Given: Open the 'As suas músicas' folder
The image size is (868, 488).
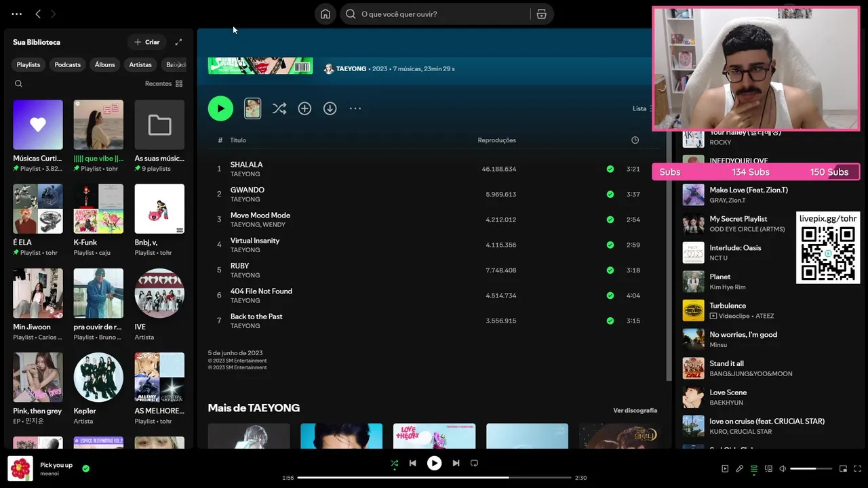Looking at the screenshot, I should click(159, 136).
